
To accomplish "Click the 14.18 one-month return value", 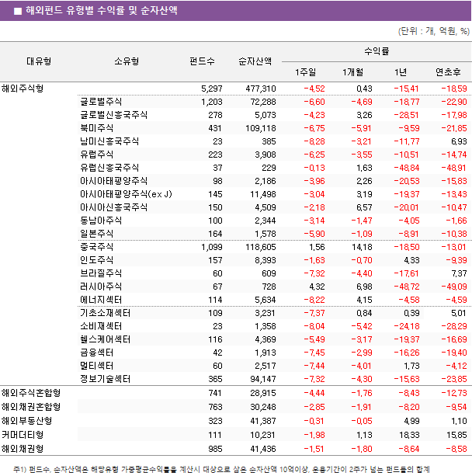I will (362, 247).
